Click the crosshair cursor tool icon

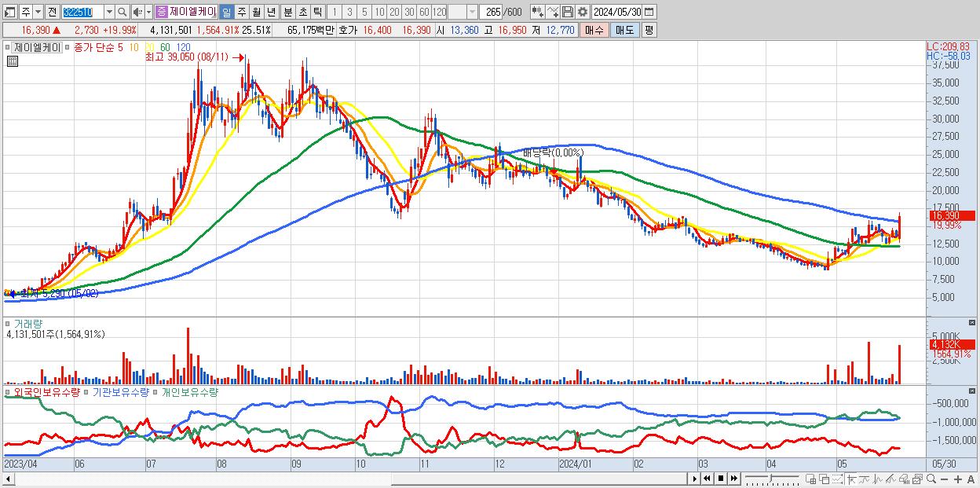click(x=852, y=479)
